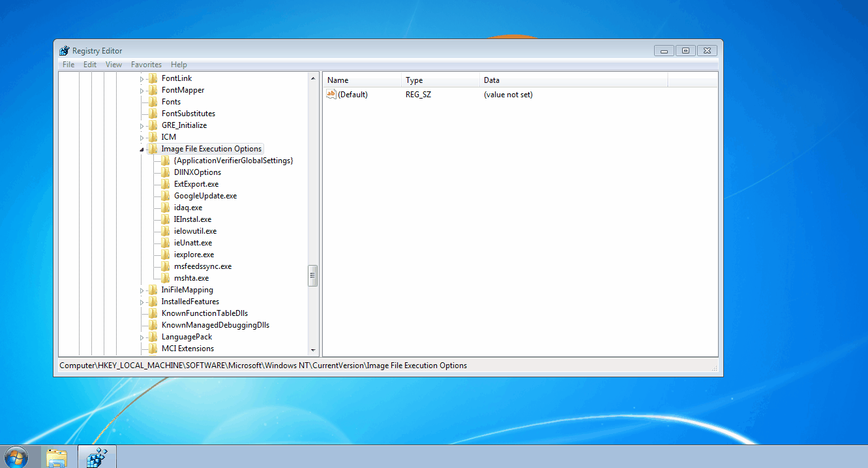Click the IEInstal.exe folder icon
This screenshot has height=468, width=868.
(x=166, y=219)
